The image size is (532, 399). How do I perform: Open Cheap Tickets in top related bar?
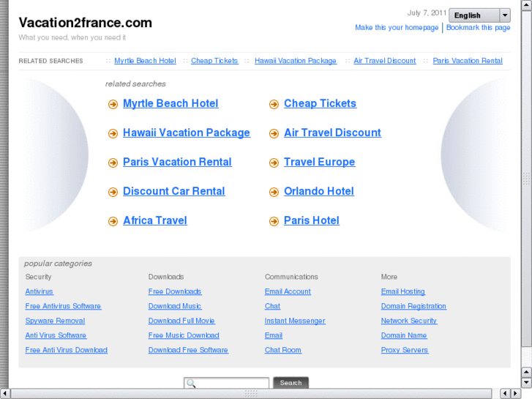pyautogui.click(x=214, y=61)
